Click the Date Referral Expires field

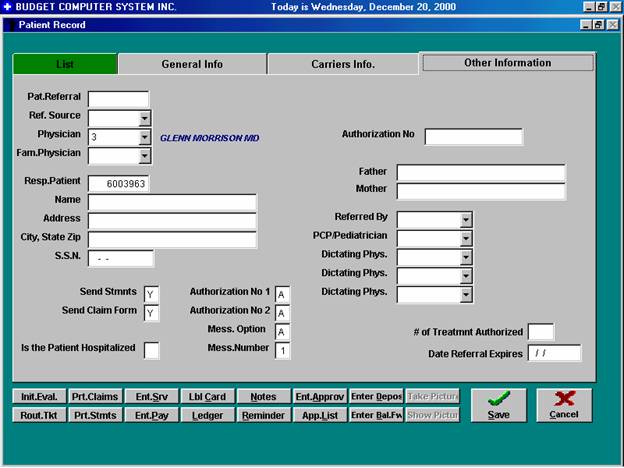coord(554,353)
